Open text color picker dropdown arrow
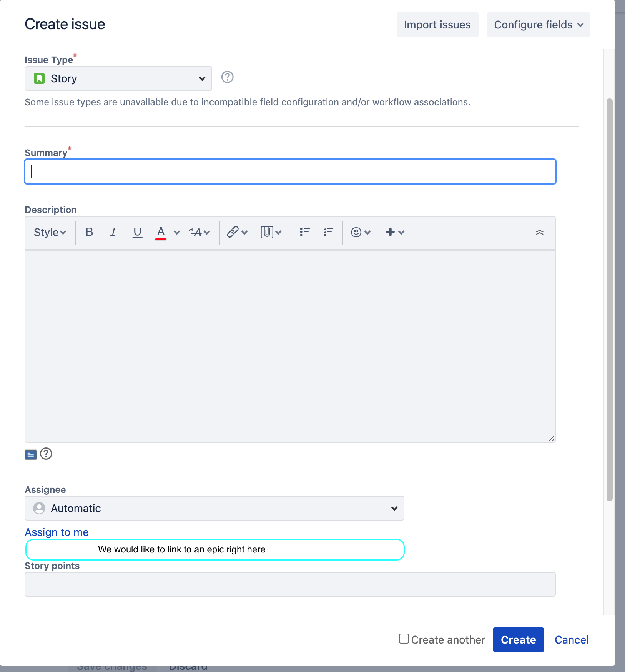The image size is (625, 672). 177,232
